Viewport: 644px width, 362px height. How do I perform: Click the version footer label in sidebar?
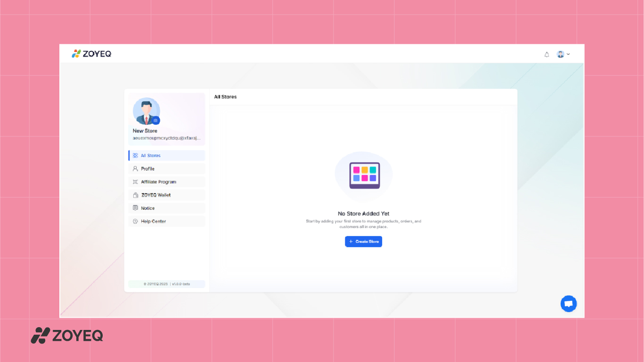point(167,284)
